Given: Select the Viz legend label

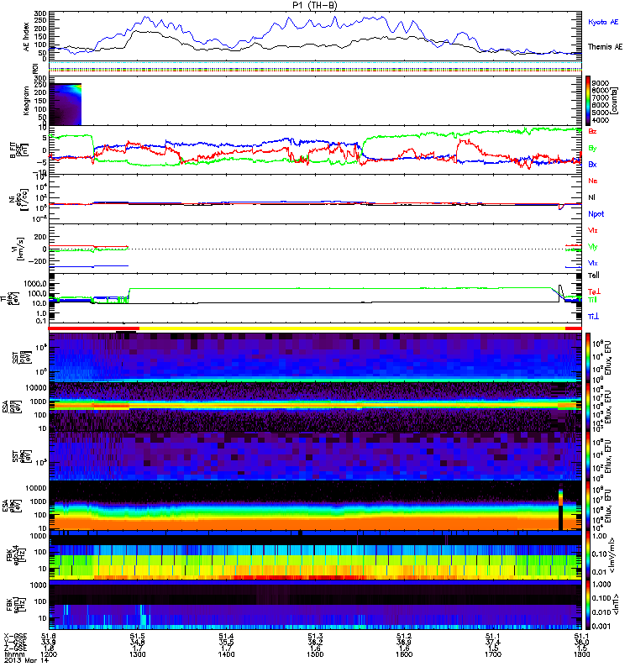Looking at the screenshot, I should pos(593,230).
